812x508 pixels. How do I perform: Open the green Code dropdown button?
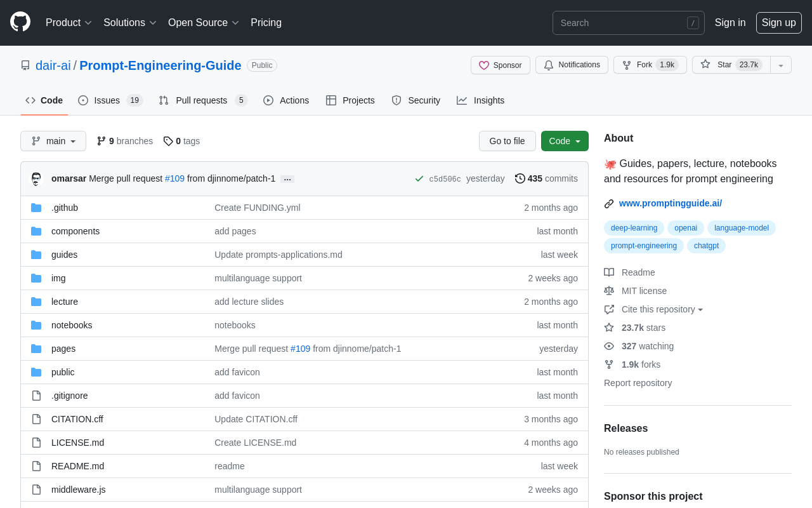pyautogui.click(x=565, y=141)
